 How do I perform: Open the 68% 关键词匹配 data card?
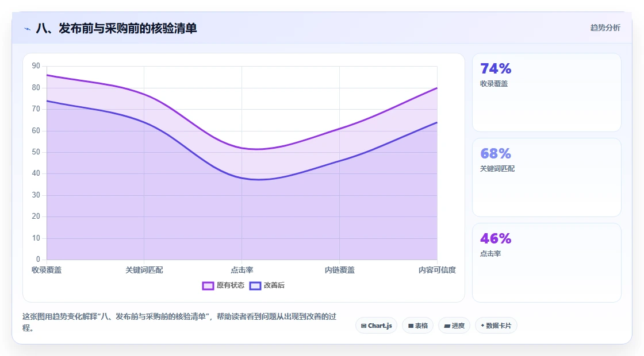[547, 177]
